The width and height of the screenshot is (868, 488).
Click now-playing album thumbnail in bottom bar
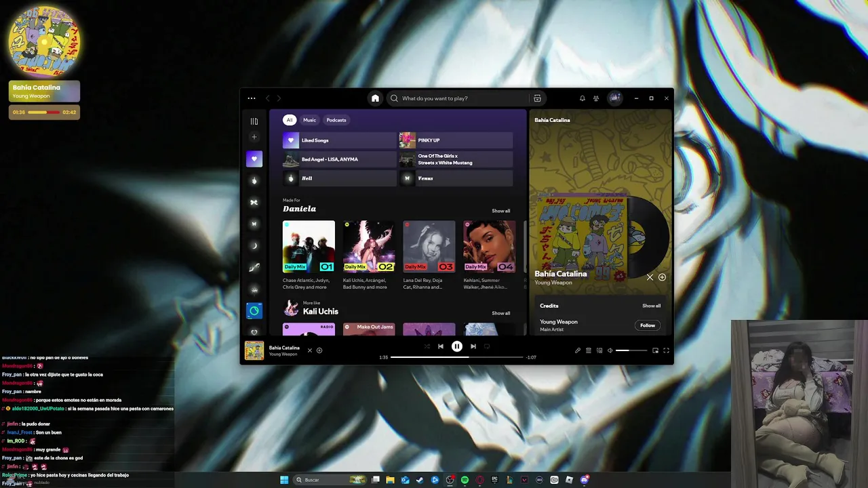point(254,350)
